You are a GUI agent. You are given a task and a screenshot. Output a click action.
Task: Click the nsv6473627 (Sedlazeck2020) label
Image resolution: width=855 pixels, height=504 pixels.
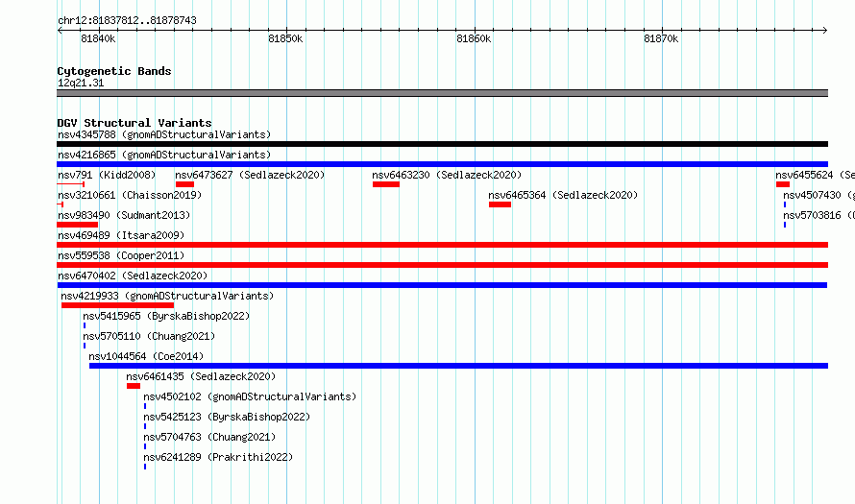pyautogui.click(x=250, y=175)
